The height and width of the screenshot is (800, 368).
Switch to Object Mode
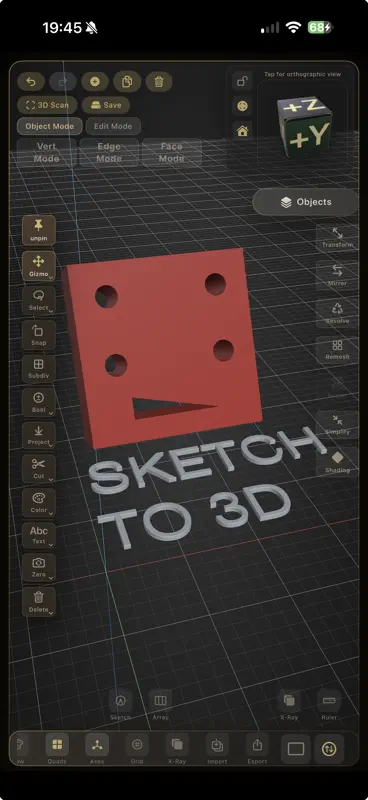(x=50, y=126)
